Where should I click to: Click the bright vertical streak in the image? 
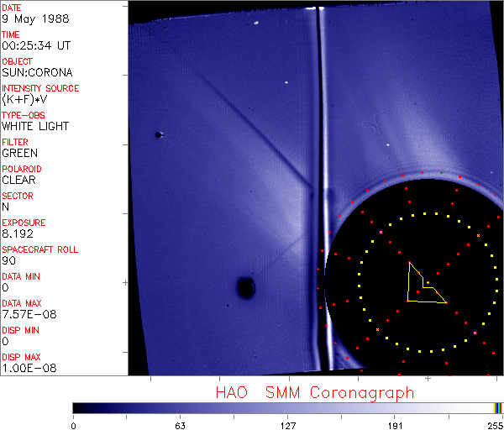[317, 168]
